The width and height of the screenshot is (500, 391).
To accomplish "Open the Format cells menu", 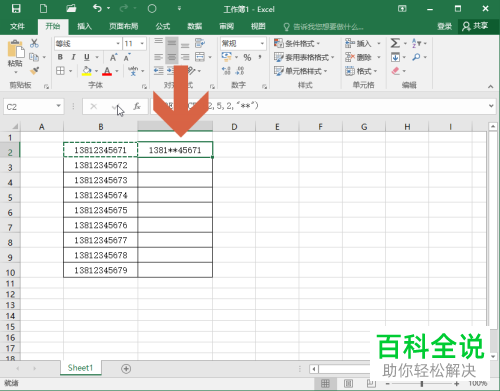I will 361,71.
